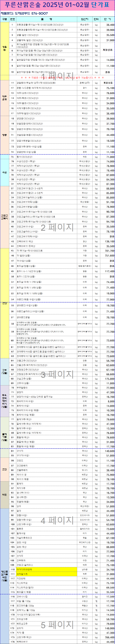
Task: Select origin '영동(동자호두)' in row 48
Action: tap(85, 266)
